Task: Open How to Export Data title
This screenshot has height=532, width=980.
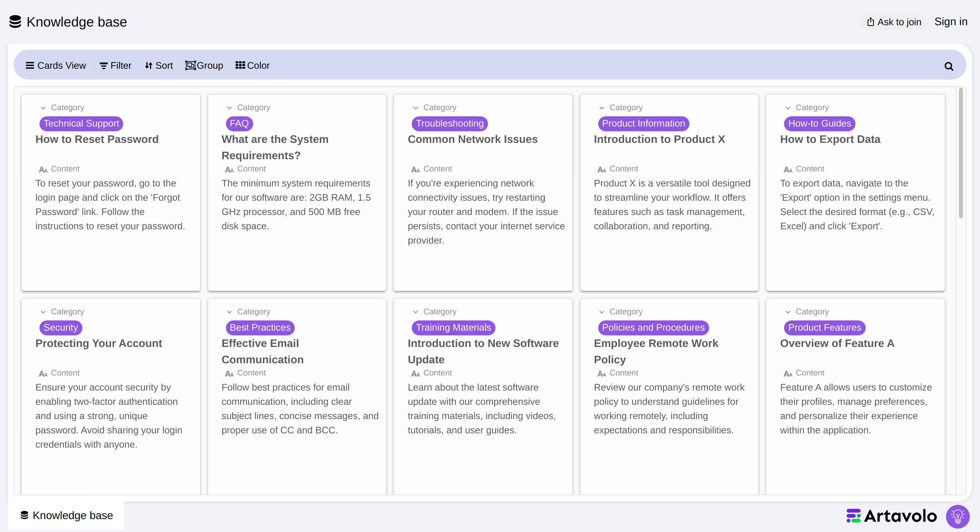Action: (x=830, y=139)
